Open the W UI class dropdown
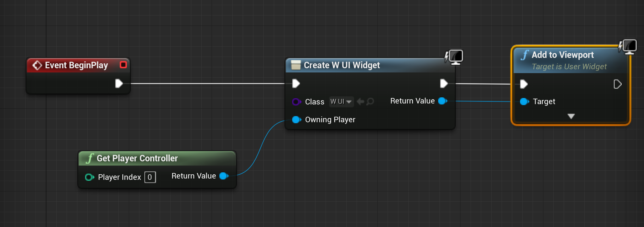The image size is (644, 227). click(x=341, y=102)
